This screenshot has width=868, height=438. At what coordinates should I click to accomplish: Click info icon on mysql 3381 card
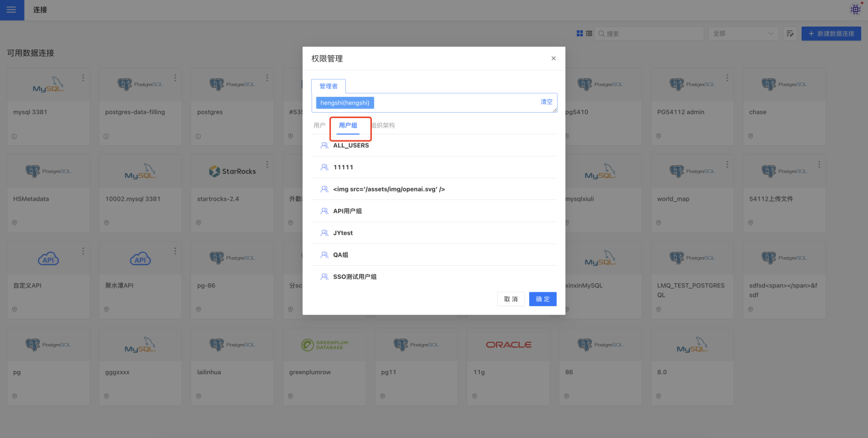pyautogui.click(x=14, y=136)
